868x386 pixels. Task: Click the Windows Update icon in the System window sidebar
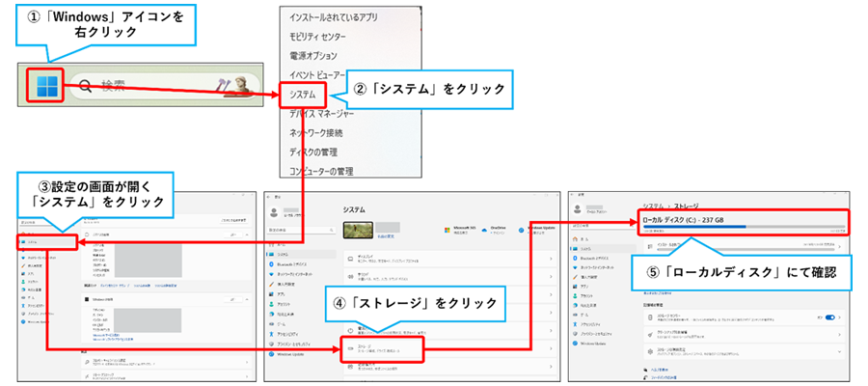271,353
